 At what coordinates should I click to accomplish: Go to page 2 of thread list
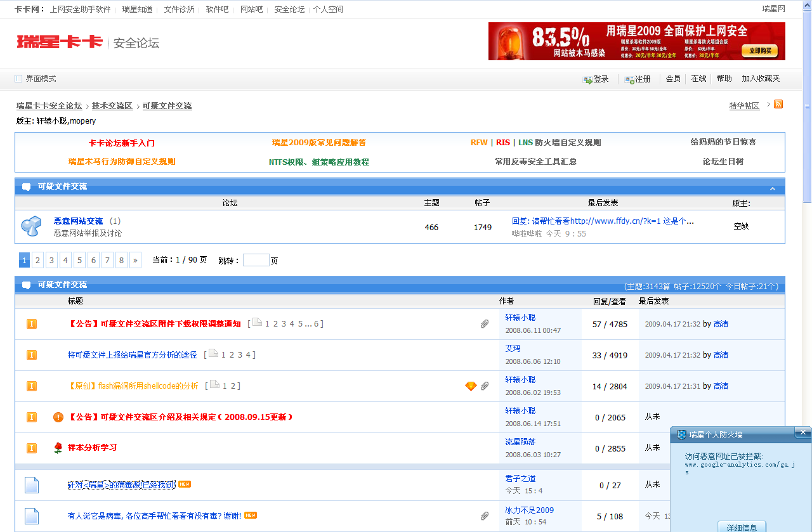(38, 260)
